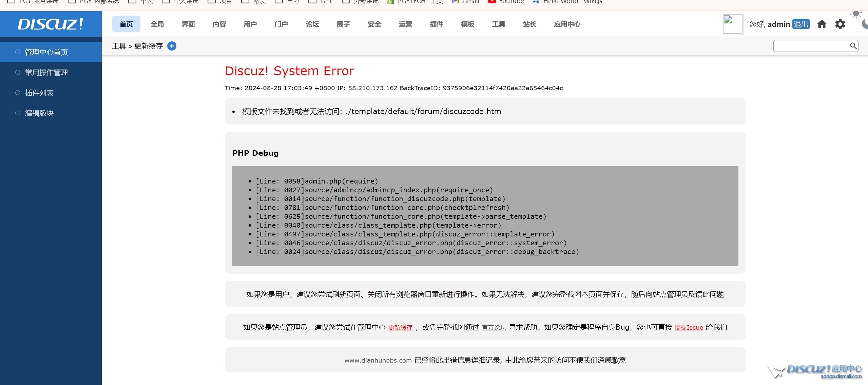Click the magnifier search icon
The image size is (868, 385).
click(853, 46)
